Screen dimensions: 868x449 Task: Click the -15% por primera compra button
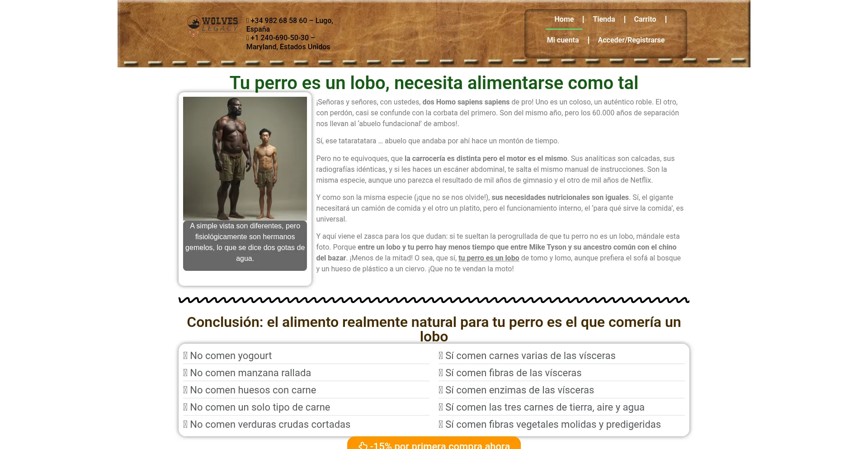(x=434, y=443)
